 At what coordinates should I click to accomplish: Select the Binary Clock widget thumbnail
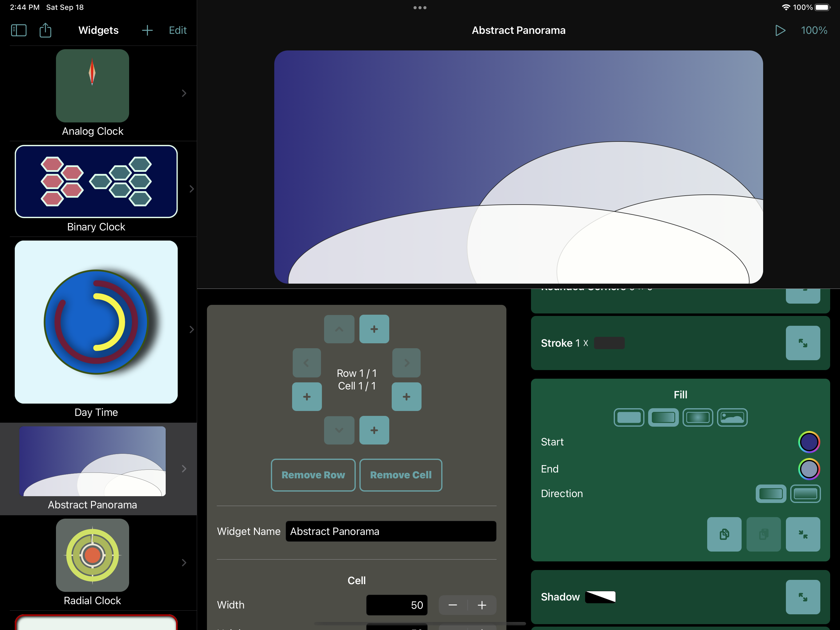(x=96, y=181)
